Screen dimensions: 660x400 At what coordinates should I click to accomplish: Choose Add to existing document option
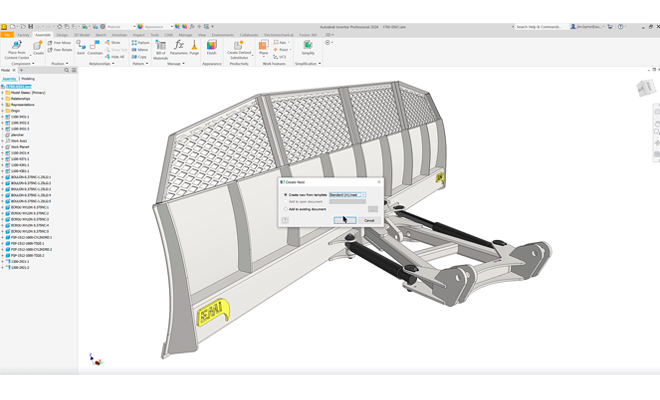tap(286, 209)
